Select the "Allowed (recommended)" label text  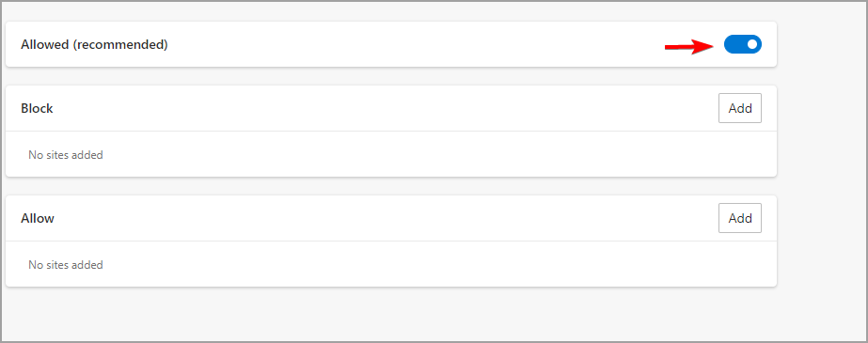pyautogui.click(x=94, y=45)
